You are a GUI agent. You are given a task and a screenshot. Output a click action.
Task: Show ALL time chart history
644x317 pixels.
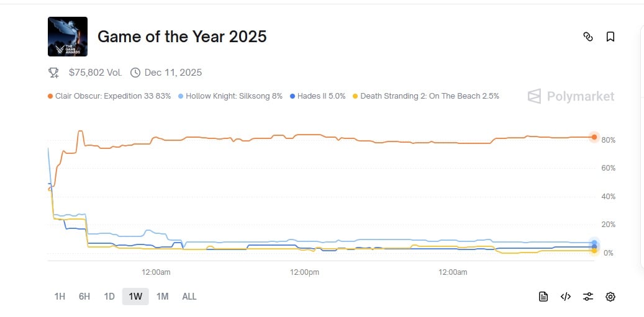pyautogui.click(x=189, y=297)
